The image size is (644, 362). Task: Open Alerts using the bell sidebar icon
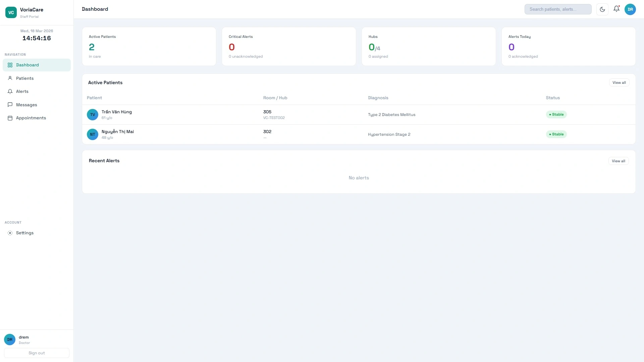[10, 91]
